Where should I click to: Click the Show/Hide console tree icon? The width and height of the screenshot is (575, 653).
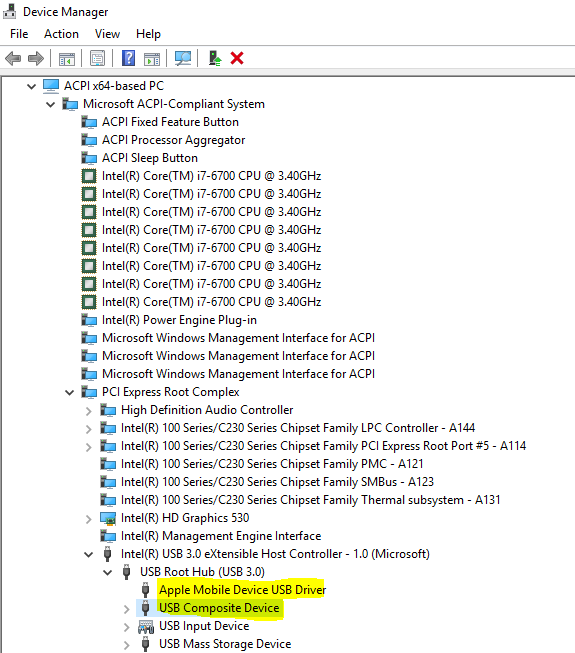point(67,59)
